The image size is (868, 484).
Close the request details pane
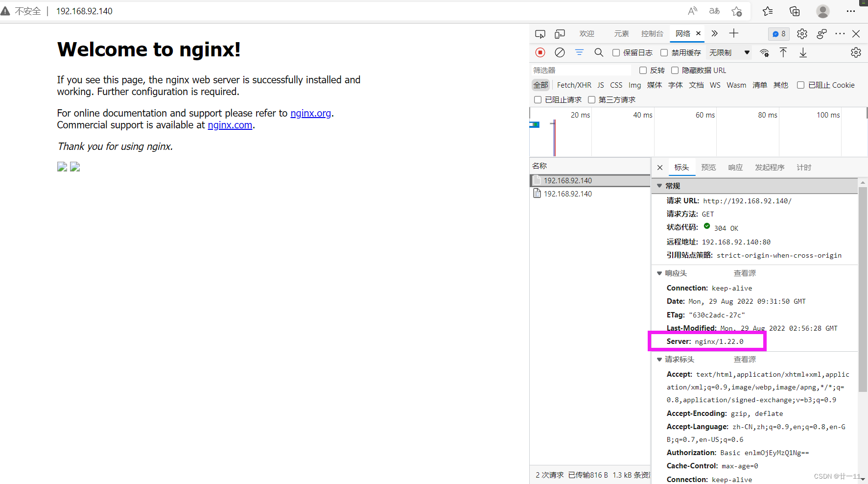[660, 168]
